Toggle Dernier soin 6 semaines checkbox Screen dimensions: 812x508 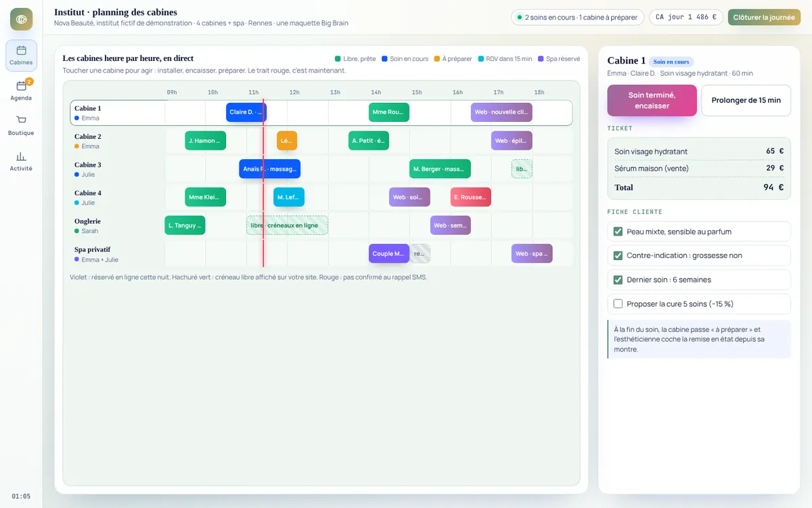coord(618,280)
